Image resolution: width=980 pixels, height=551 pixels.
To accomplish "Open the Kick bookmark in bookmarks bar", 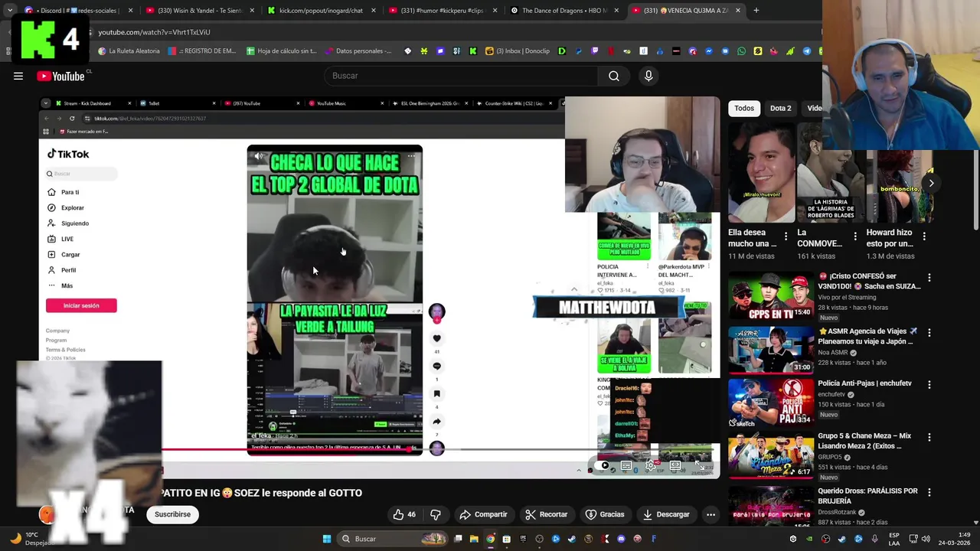I will [x=472, y=51].
